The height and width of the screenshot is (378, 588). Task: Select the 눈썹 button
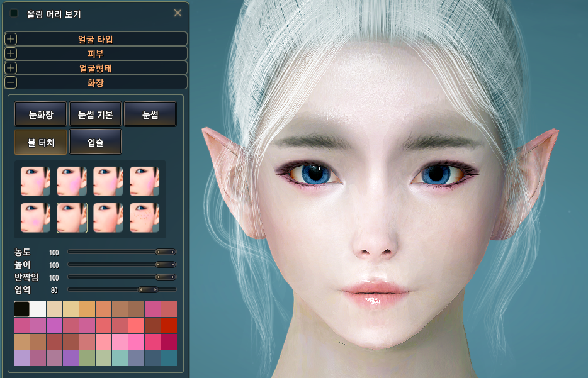coord(150,114)
